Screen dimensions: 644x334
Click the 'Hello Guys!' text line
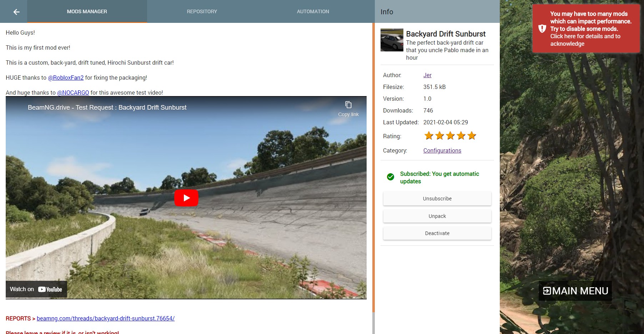click(20, 33)
